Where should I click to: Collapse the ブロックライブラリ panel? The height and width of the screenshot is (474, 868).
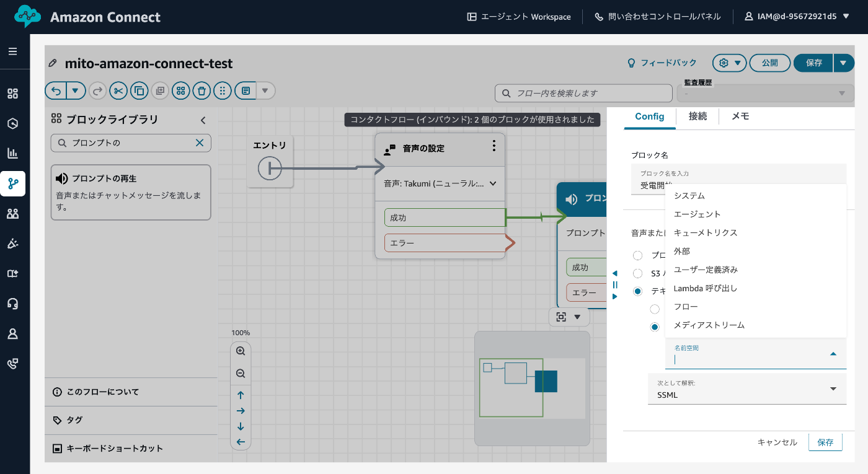[203, 120]
